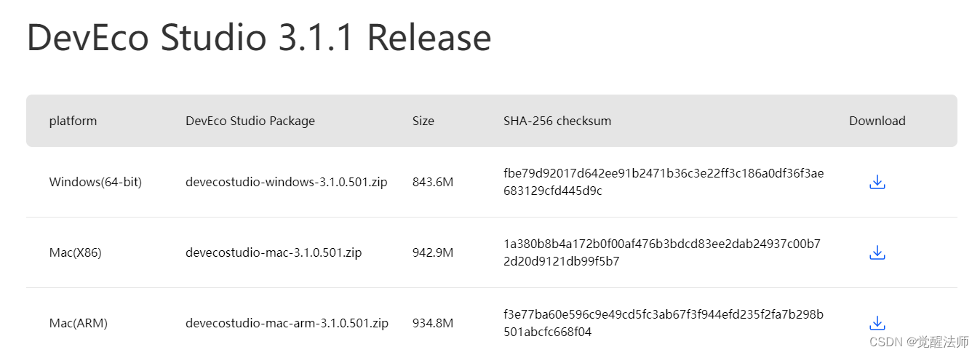The width and height of the screenshot is (980, 355).
Task: Click the 843.6M size value
Action: 432,182
